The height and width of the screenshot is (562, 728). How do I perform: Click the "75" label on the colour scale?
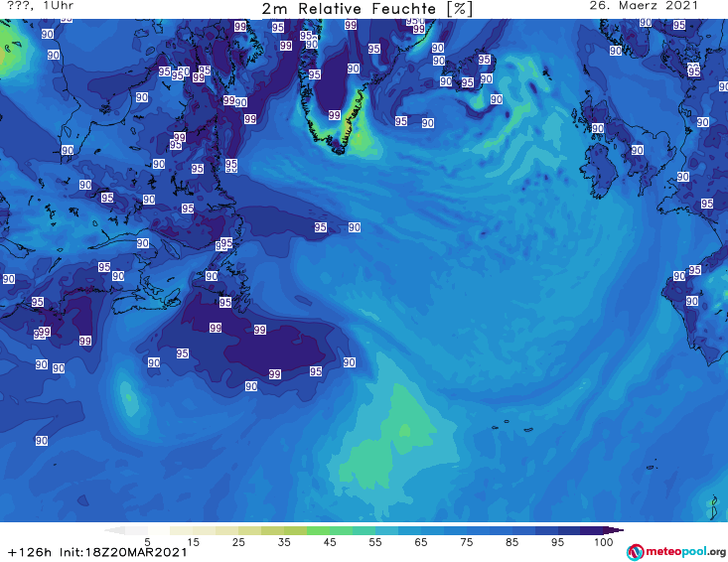467,542
